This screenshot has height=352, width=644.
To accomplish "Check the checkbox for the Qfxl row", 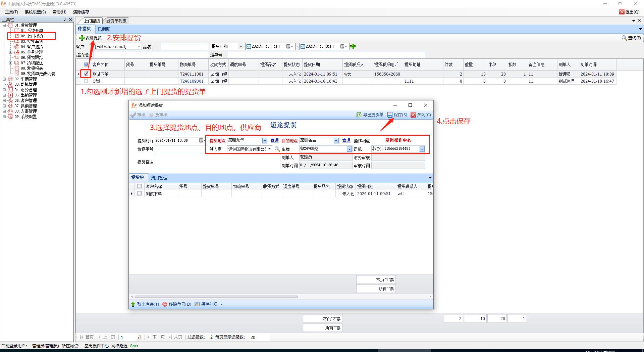I will tap(86, 81).
